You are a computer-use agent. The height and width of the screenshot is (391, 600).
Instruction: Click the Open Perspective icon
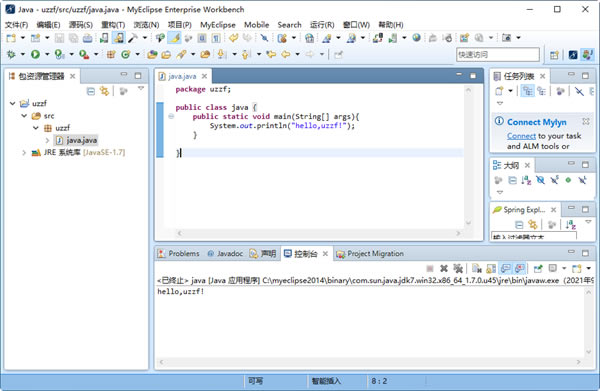[554, 55]
